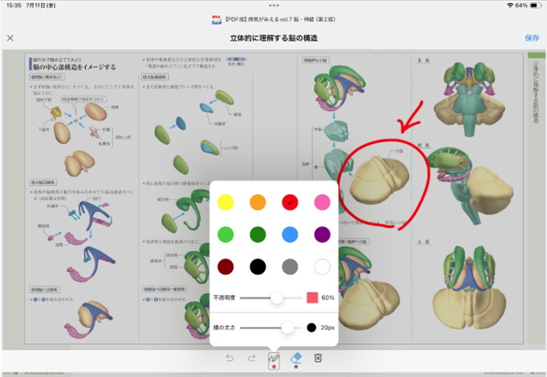547x377 pixels.
Task: Choose the gray color swatch
Action: 290,267
